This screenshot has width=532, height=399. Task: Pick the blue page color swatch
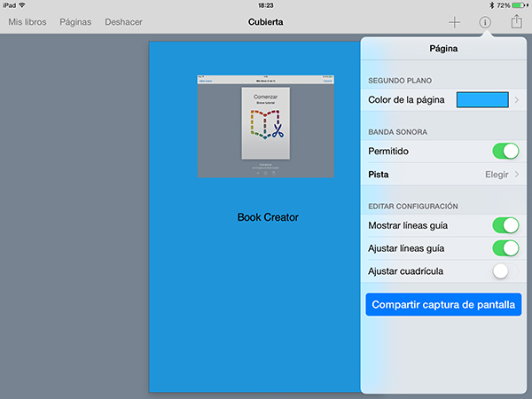(x=482, y=99)
